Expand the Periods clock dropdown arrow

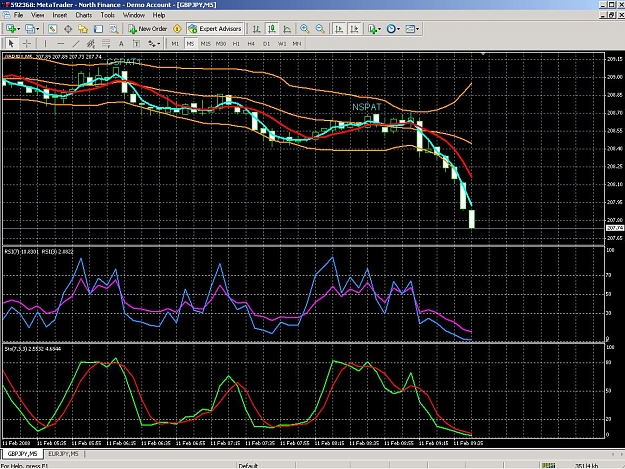[x=399, y=29]
